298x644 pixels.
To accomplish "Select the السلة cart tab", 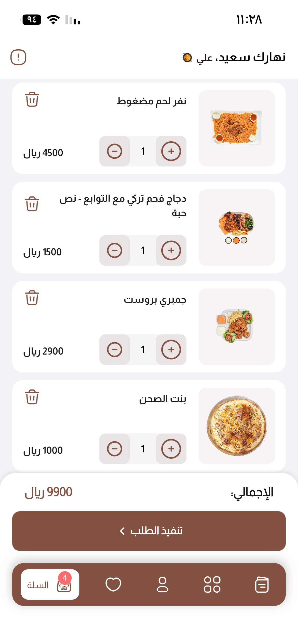I will click(50, 584).
